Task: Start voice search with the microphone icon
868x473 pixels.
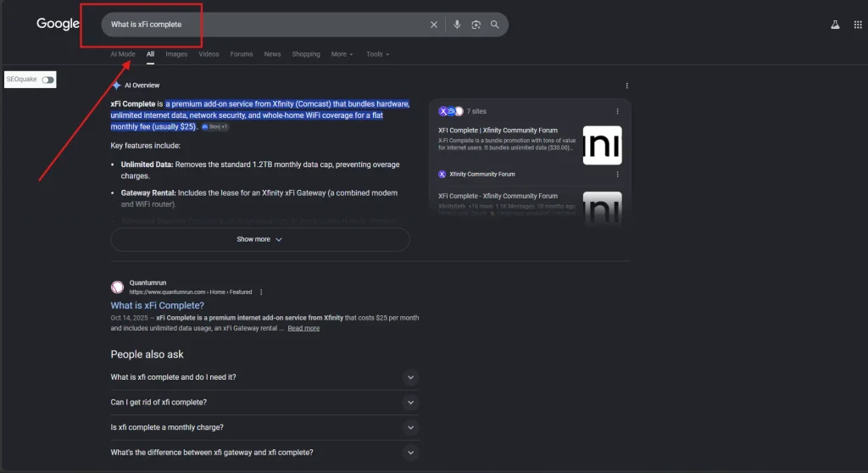Action: (457, 25)
